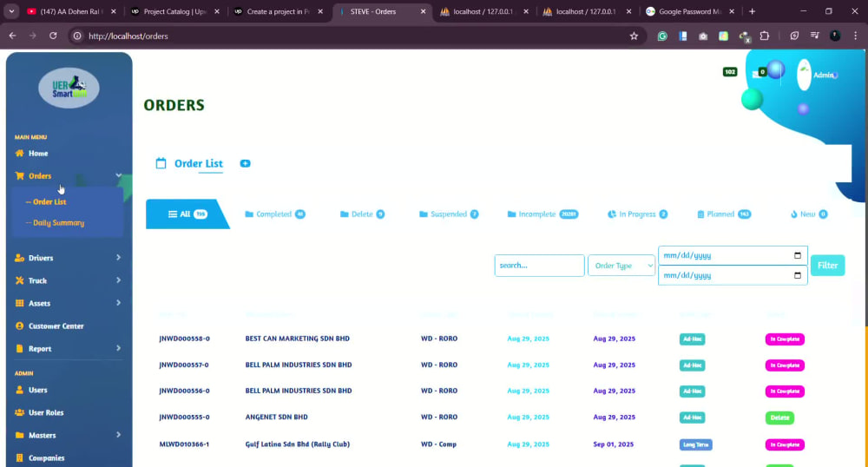868x467 pixels.
Task: Click the browser back arrow
Action: tap(13, 36)
